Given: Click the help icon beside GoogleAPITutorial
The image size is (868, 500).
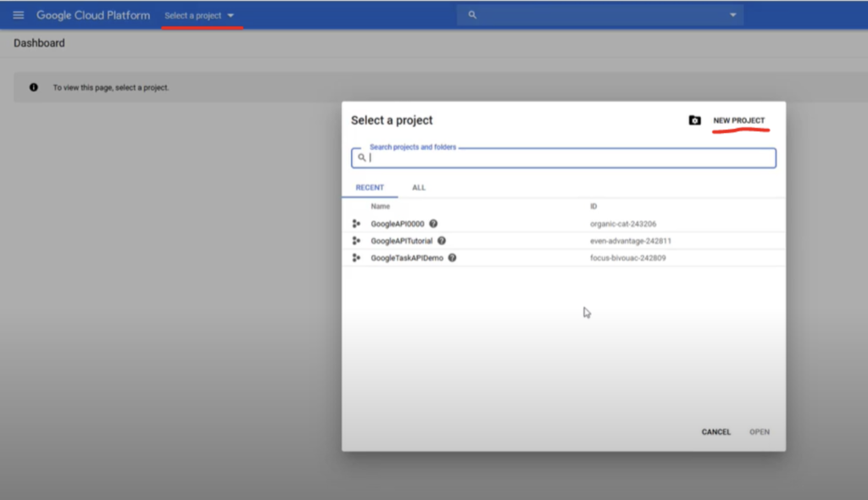Looking at the screenshot, I should click(x=442, y=241).
